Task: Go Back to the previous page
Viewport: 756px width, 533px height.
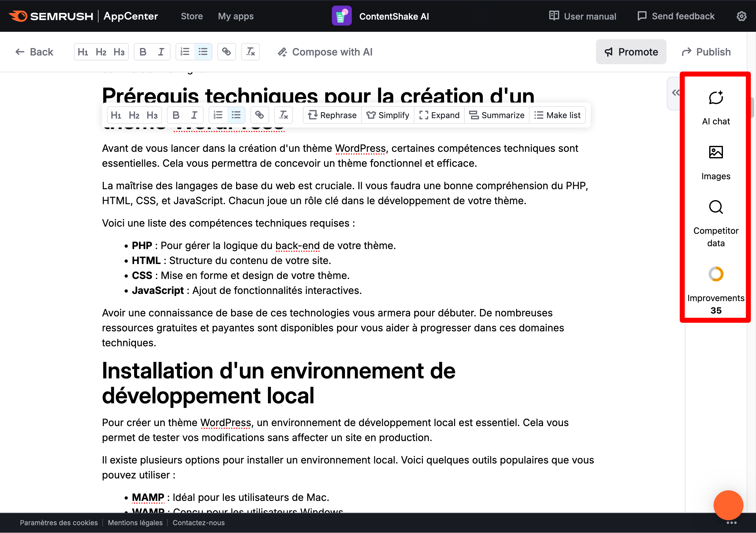Action: (34, 52)
